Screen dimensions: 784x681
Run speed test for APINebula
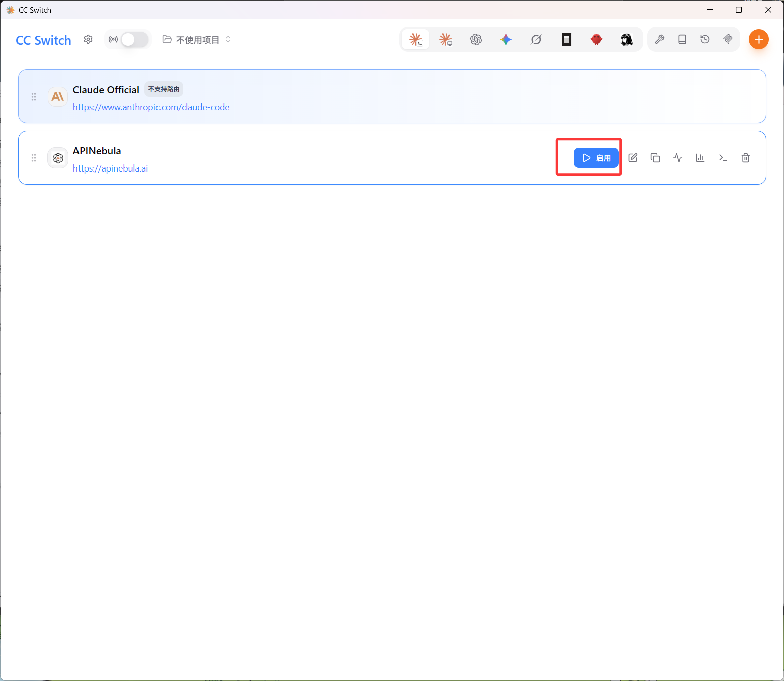click(678, 158)
